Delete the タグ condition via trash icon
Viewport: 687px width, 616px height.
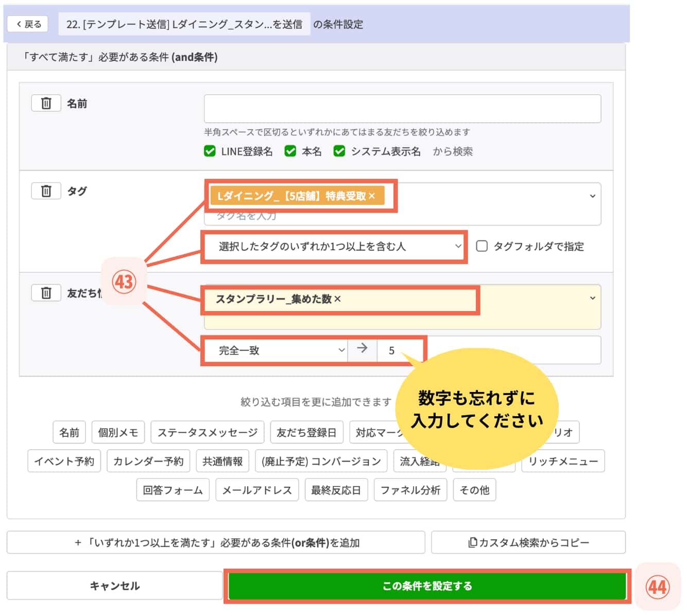46,191
